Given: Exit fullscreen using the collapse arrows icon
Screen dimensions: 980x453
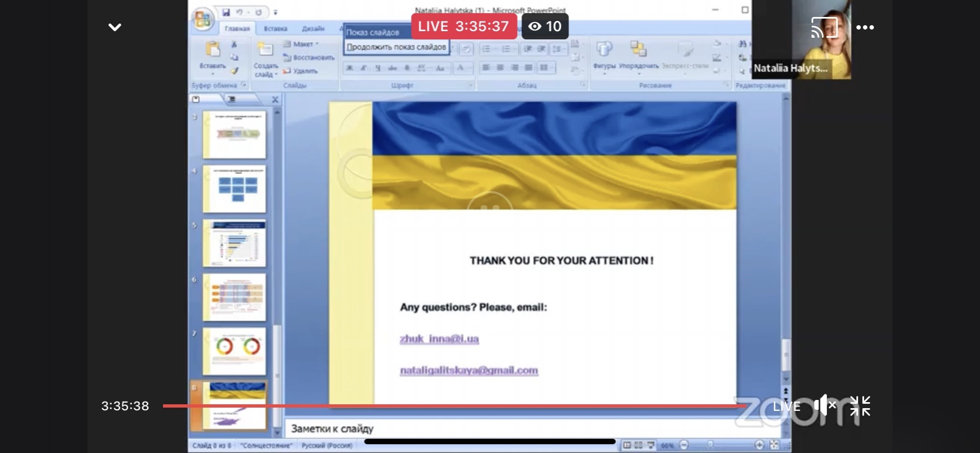Looking at the screenshot, I should 860,406.
